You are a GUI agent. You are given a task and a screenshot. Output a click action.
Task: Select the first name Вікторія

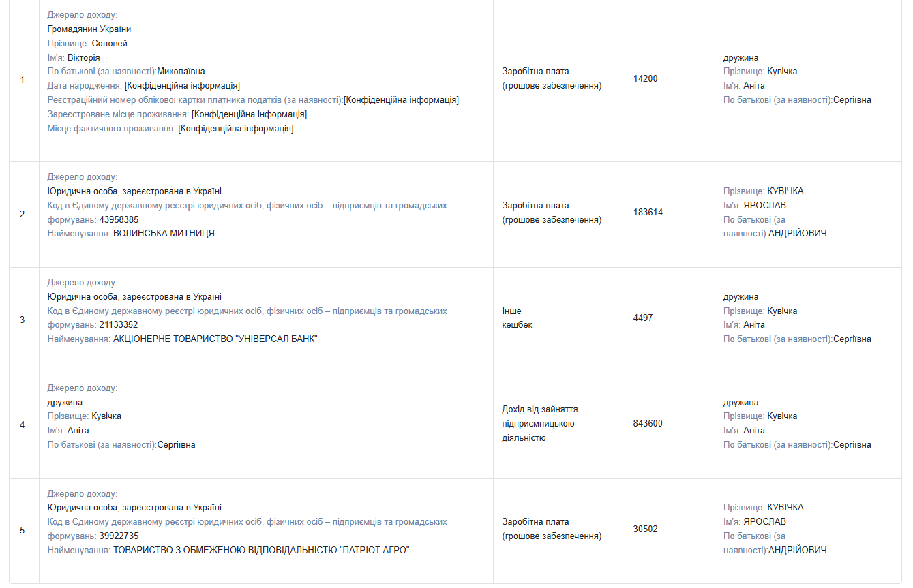84,58
